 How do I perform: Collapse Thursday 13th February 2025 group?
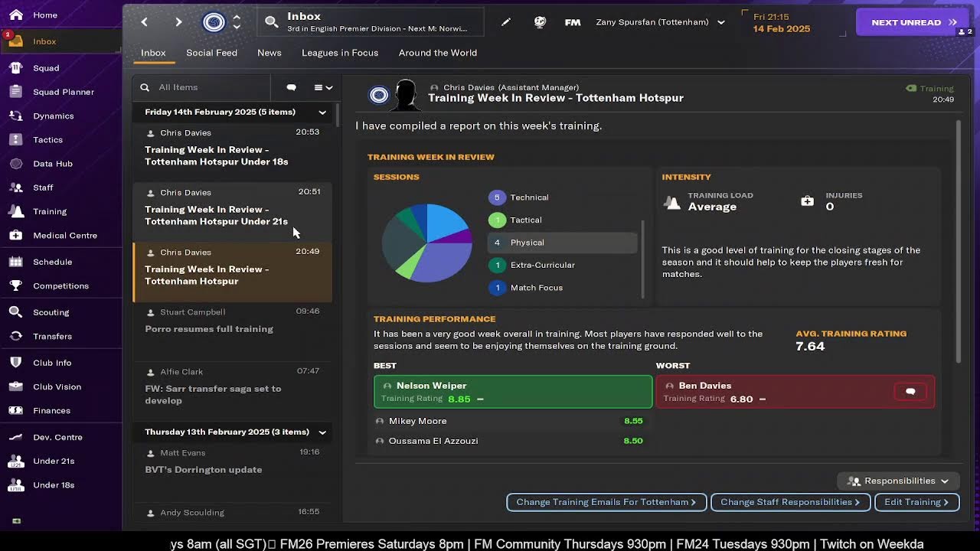(x=322, y=432)
